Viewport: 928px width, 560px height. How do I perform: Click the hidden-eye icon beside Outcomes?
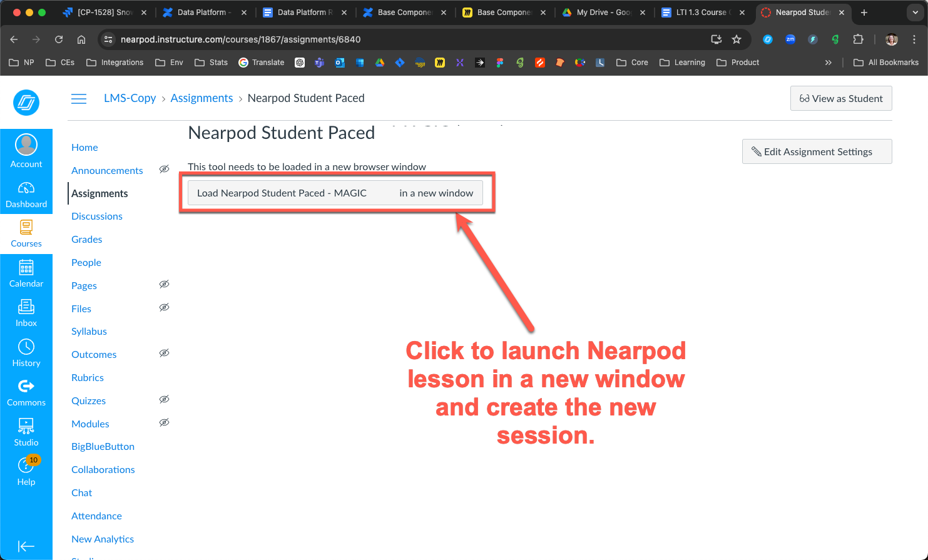click(164, 354)
